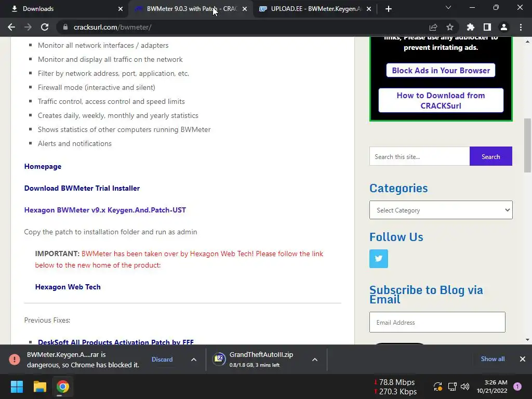Click 'Firewall mode (interactive and silent)' text
This screenshot has height=399, width=532.
pyautogui.click(x=96, y=87)
